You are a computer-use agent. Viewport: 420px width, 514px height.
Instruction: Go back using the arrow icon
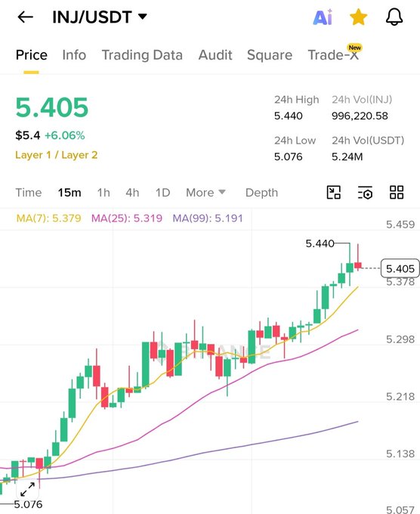(25, 17)
